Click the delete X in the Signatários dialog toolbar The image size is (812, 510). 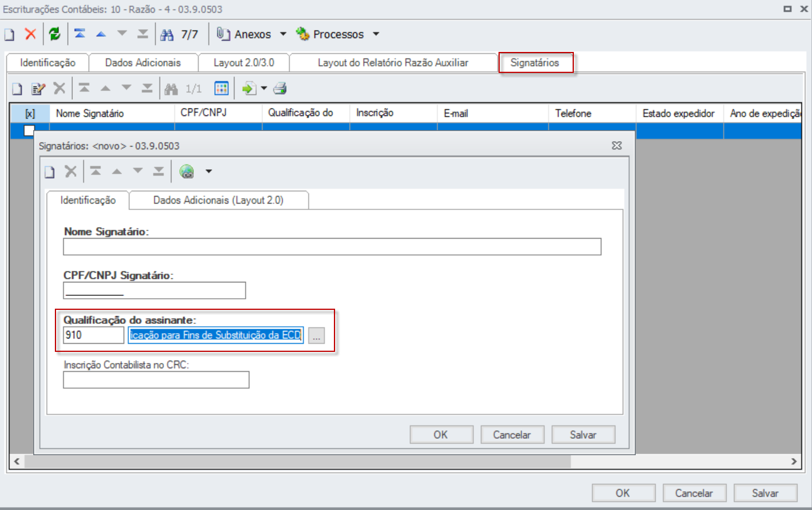71,172
